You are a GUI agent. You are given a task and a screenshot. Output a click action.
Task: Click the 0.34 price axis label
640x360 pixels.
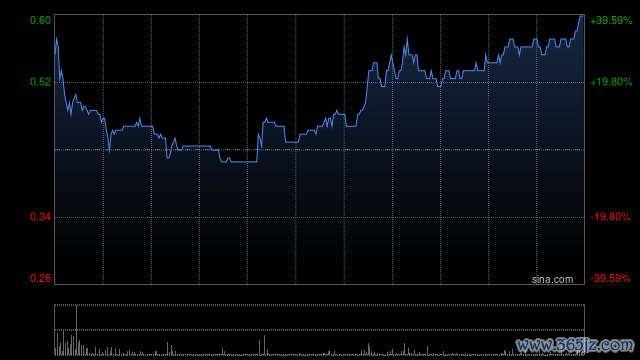[x=40, y=217]
